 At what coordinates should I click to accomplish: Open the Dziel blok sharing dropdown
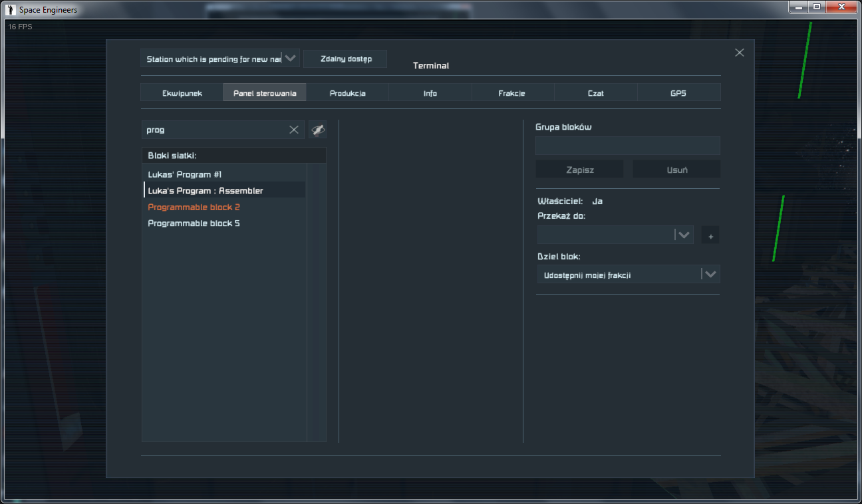710,274
